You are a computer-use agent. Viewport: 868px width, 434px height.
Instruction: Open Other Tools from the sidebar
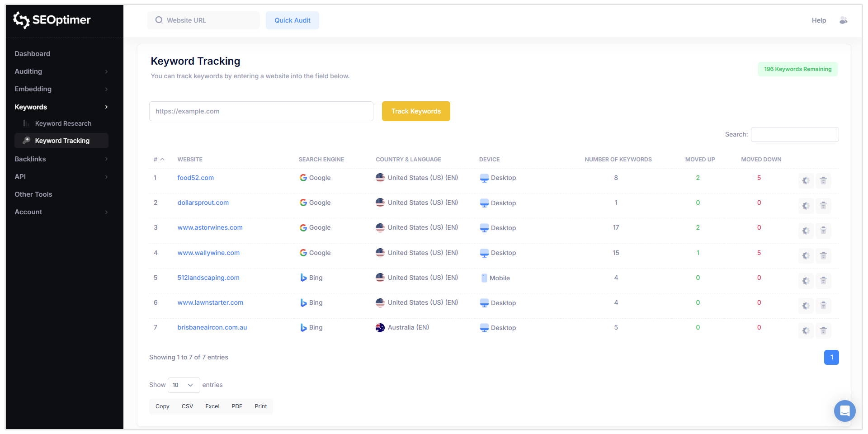tap(33, 194)
